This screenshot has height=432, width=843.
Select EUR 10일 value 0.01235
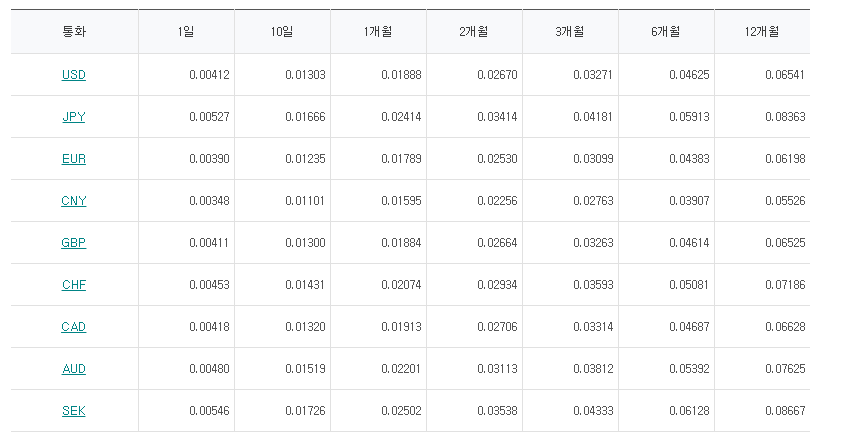(305, 159)
